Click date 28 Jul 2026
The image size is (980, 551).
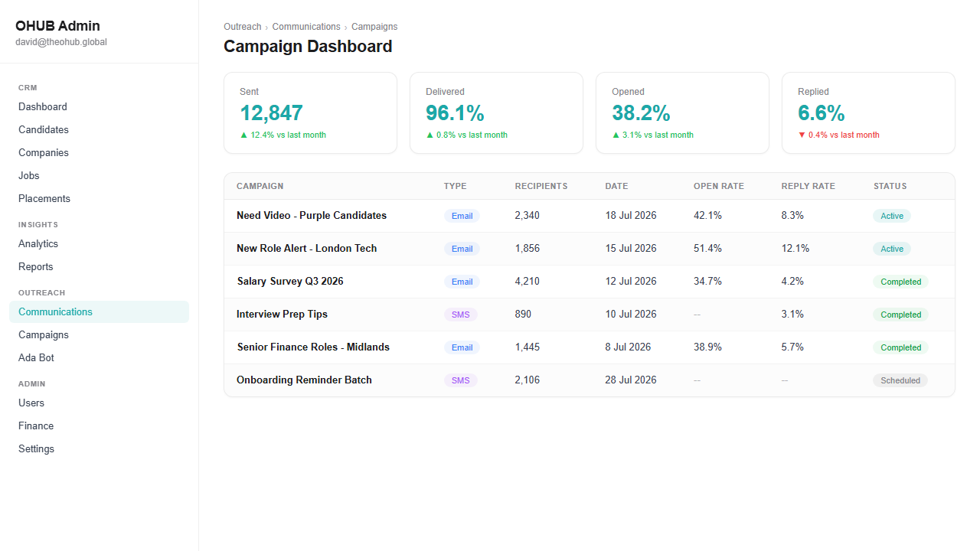(x=631, y=380)
